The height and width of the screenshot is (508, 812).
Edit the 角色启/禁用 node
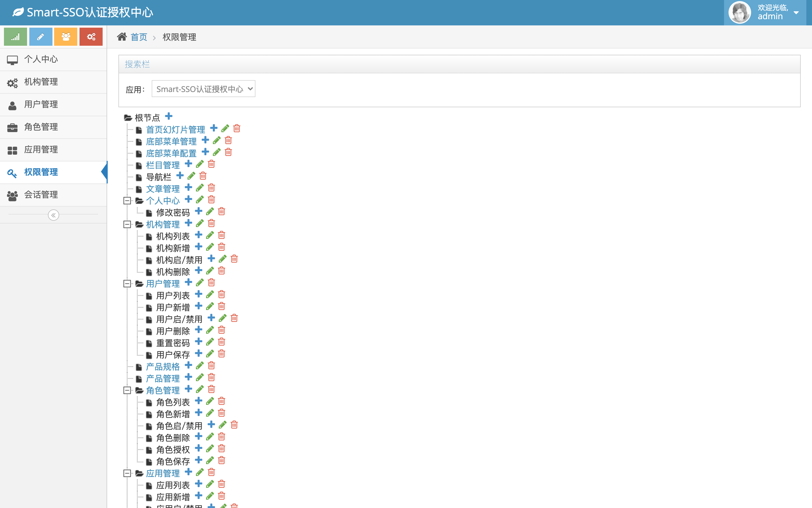222,425
